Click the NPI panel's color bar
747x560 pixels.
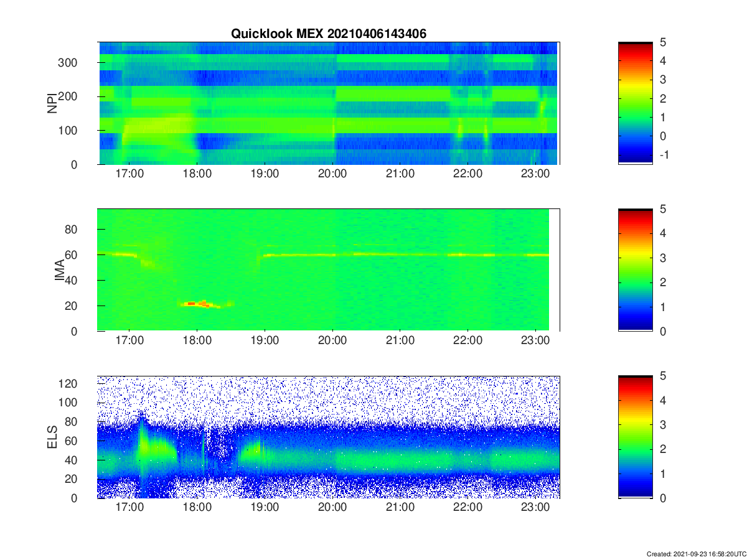(x=636, y=103)
